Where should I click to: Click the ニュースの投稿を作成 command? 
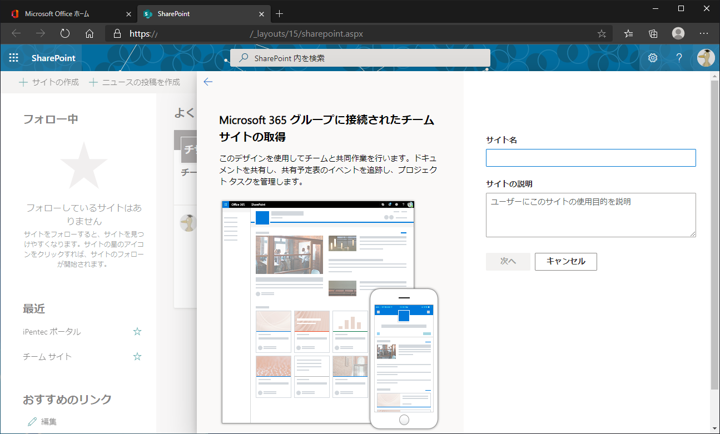point(135,82)
